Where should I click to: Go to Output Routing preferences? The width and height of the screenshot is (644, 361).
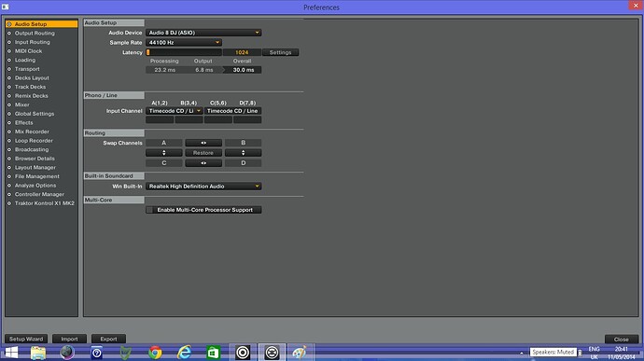35,34
